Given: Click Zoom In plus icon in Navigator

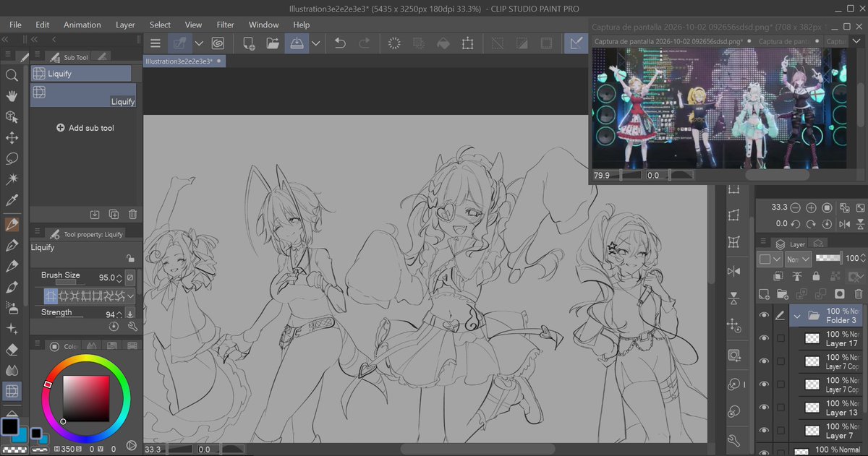Looking at the screenshot, I should point(812,207).
